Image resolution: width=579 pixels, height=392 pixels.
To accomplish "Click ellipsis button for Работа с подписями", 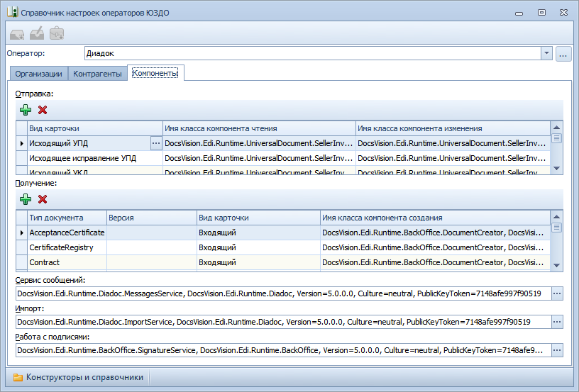I will (x=557, y=350).
